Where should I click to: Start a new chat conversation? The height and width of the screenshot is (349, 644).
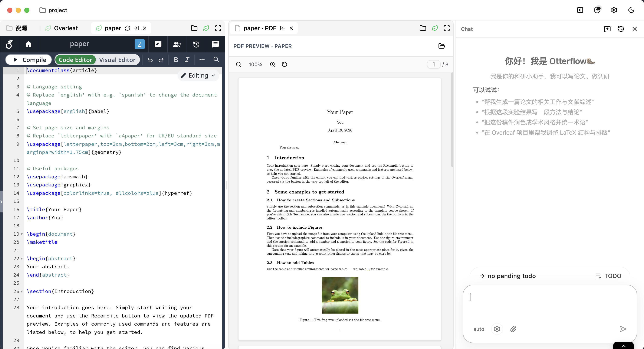[x=607, y=29]
